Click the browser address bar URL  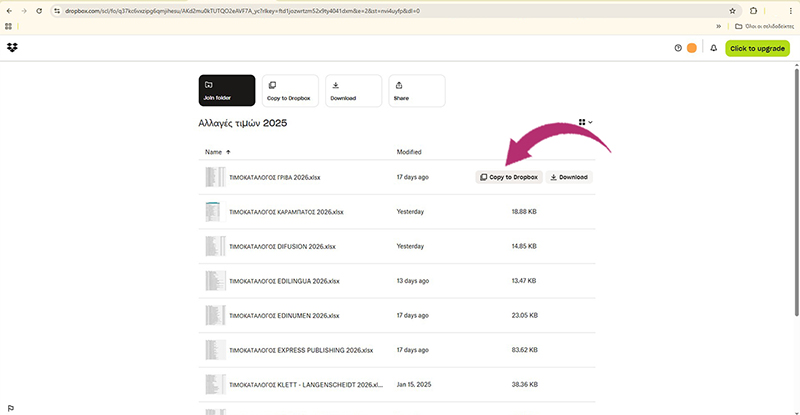point(300,11)
